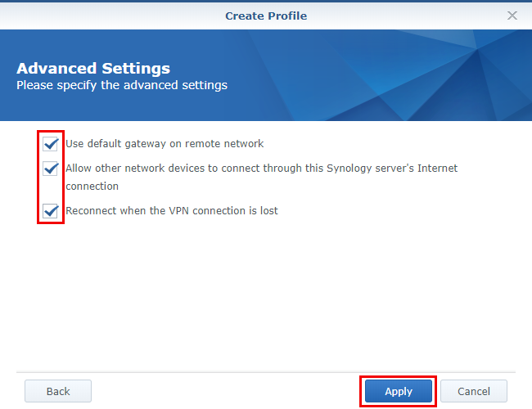Go back with the Back button
This screenshot has height=409, width=532.
(58, 391)
